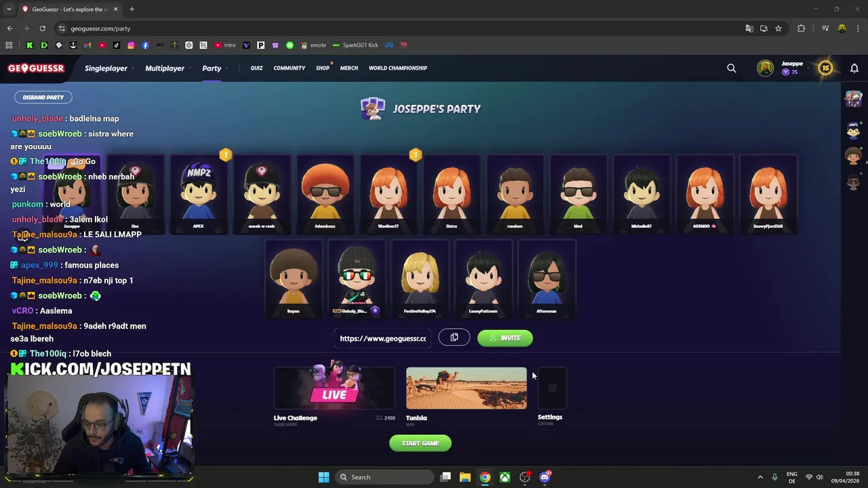
Task: Click the DISBAND PARTY button
Action: (43, 97)
